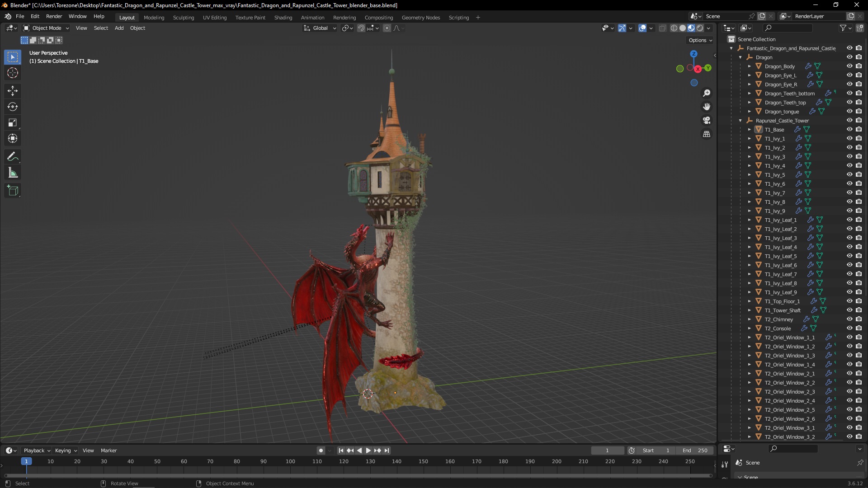Jump to the timeline end frame
Image resolution: width=868 pixels, height=488 pixels.
[387, 450]
